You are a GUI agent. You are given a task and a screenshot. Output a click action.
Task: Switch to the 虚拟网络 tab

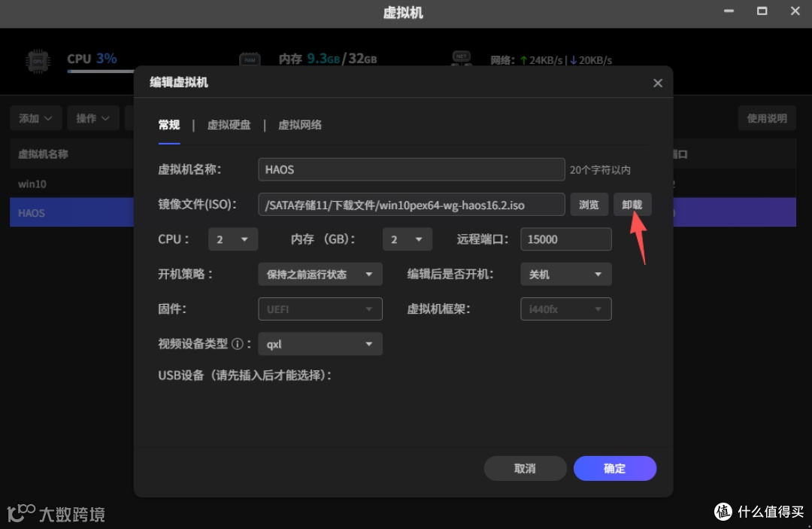point(299,125)
